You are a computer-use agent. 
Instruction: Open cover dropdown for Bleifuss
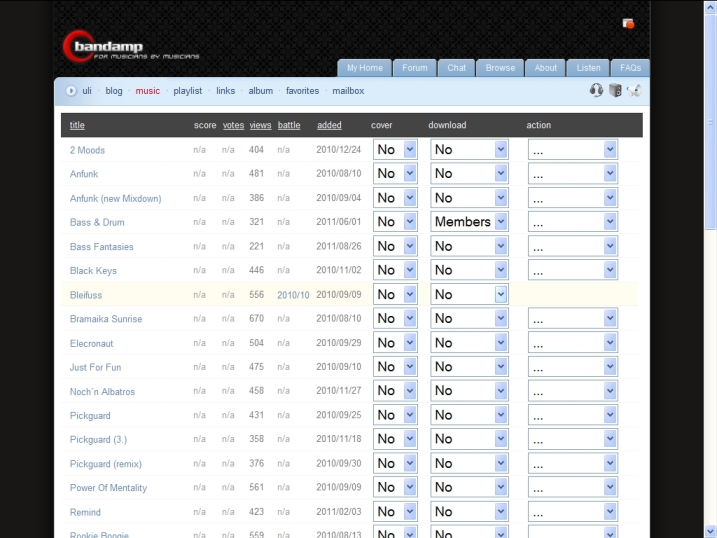(x=395, y=294)
